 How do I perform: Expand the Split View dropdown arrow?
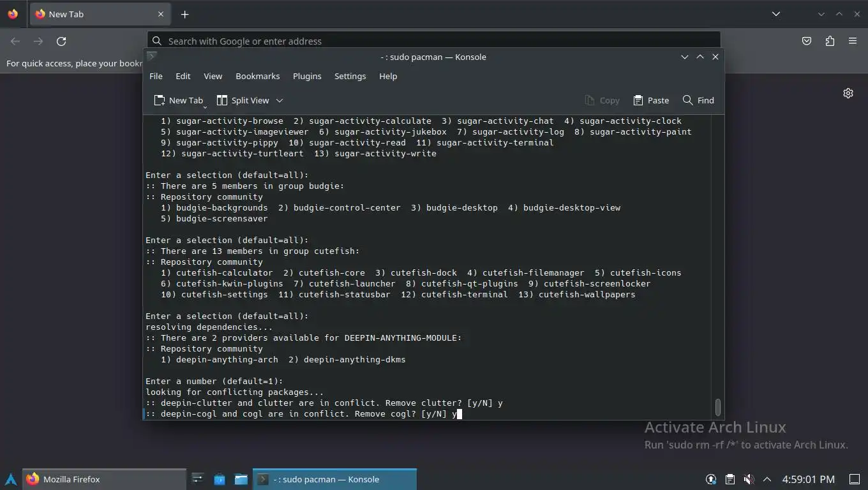click(280, 100)
